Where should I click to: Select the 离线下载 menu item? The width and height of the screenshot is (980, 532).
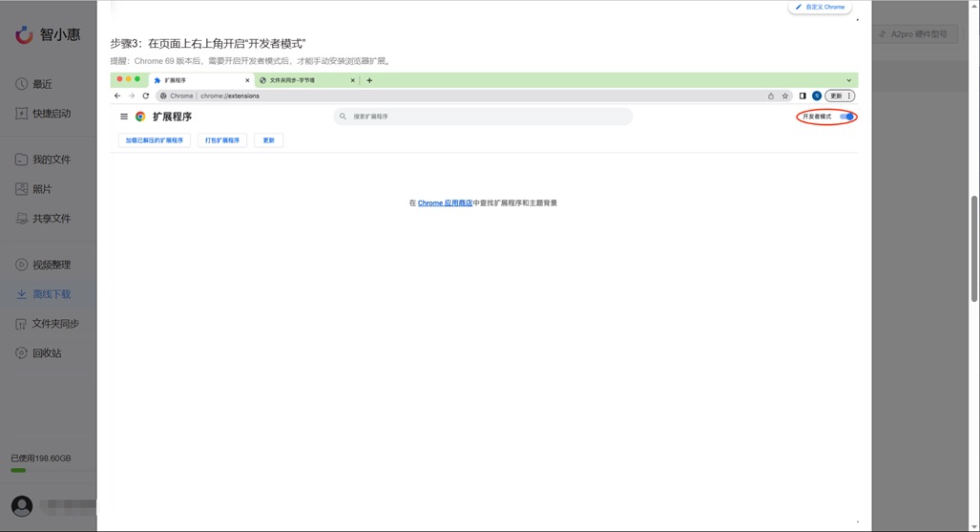pyautogui.click(x=51, y=294)
